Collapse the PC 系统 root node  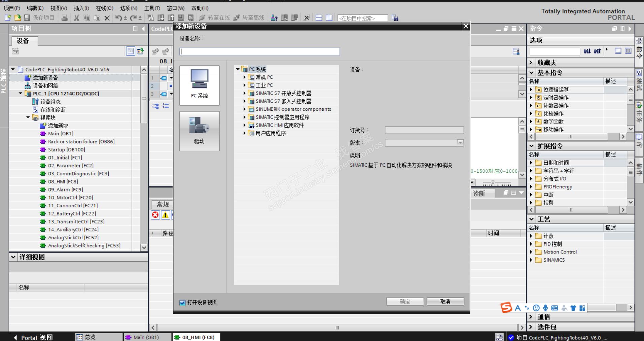coord(238,69)
